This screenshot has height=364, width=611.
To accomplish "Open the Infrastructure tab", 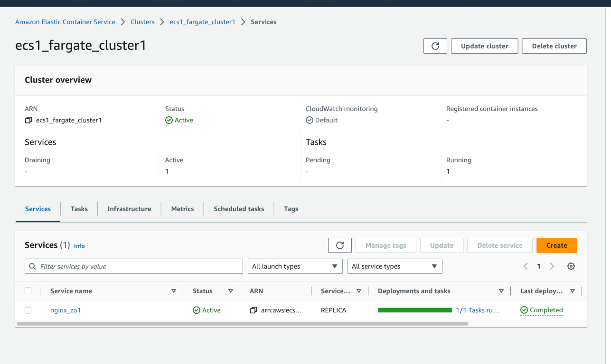I will pyautogui.click(x=129, y=209).
